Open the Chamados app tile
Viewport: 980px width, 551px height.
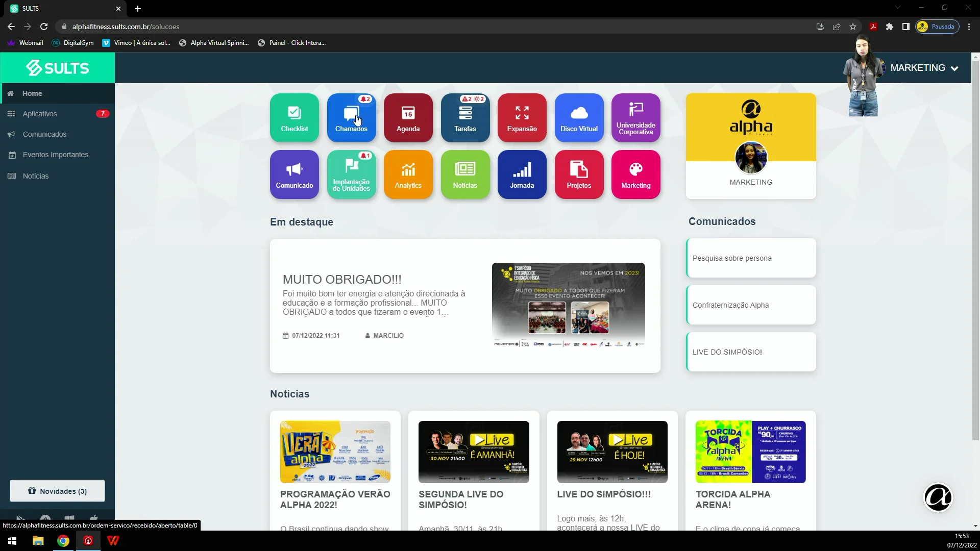click(x=351, y=118)
